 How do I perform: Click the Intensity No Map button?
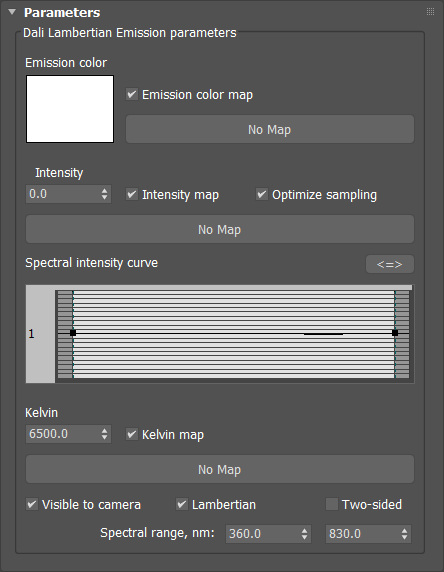click(x=220, y=229)
